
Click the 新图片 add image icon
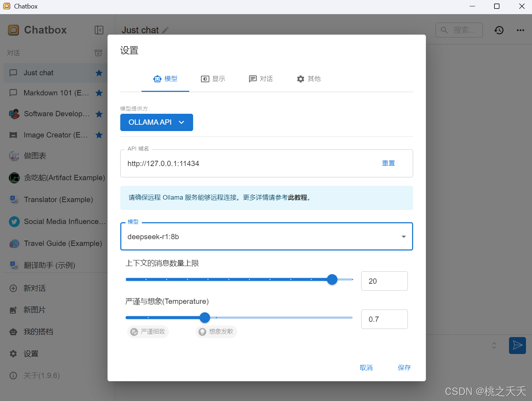coord(13,310)
